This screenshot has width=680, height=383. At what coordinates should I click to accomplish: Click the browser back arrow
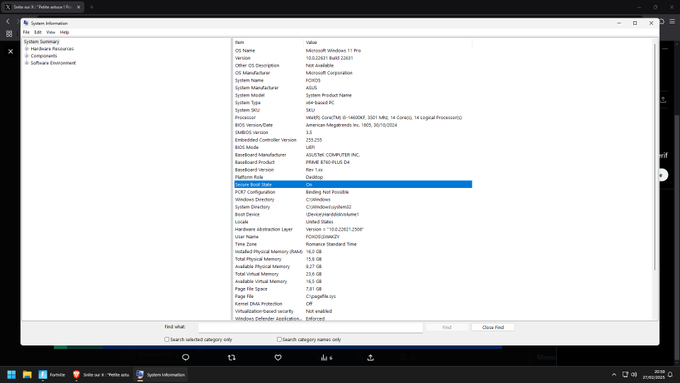tap(8, 21)
